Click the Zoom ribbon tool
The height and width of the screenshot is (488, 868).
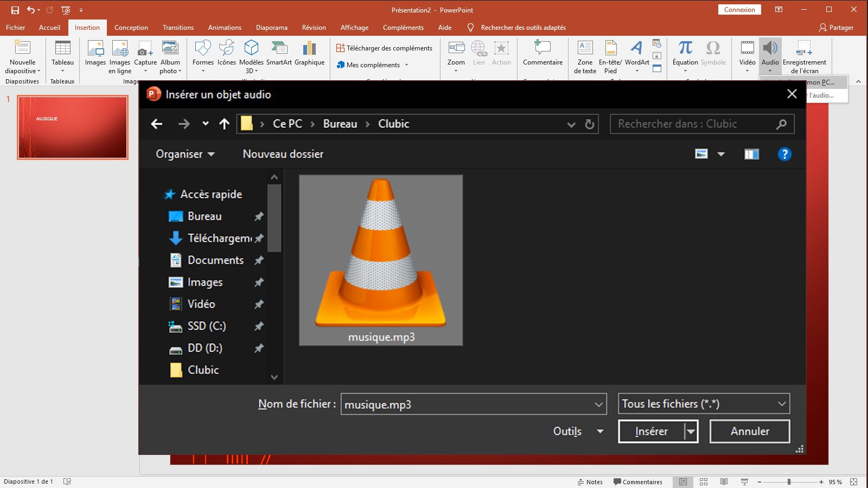point(456,57)
